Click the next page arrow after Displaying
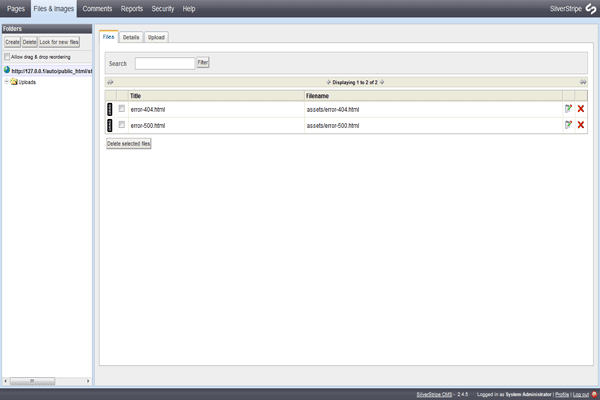 coord(382,82)
